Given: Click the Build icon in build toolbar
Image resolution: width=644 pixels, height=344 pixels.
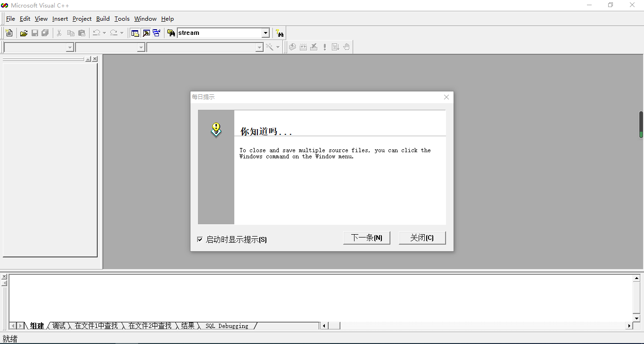Looking at the screenshot, I should 303,47.
